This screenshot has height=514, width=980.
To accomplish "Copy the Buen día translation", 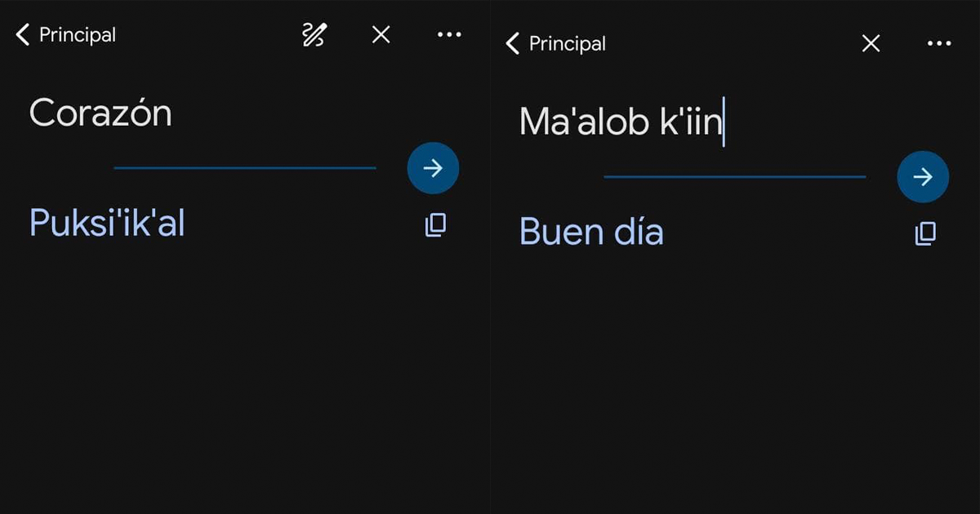I will [x=925, y=233].
